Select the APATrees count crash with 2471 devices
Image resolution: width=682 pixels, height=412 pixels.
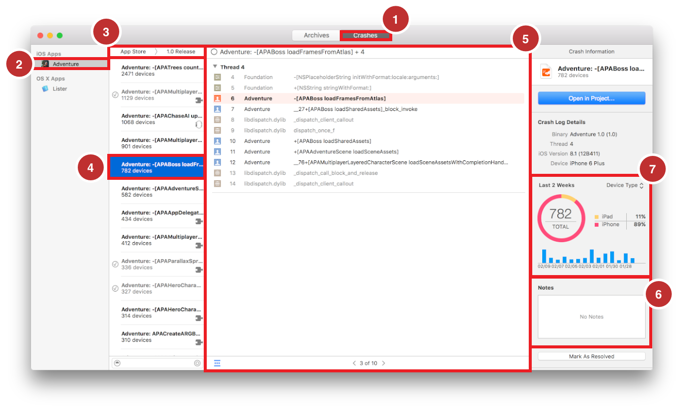[157, 70]
